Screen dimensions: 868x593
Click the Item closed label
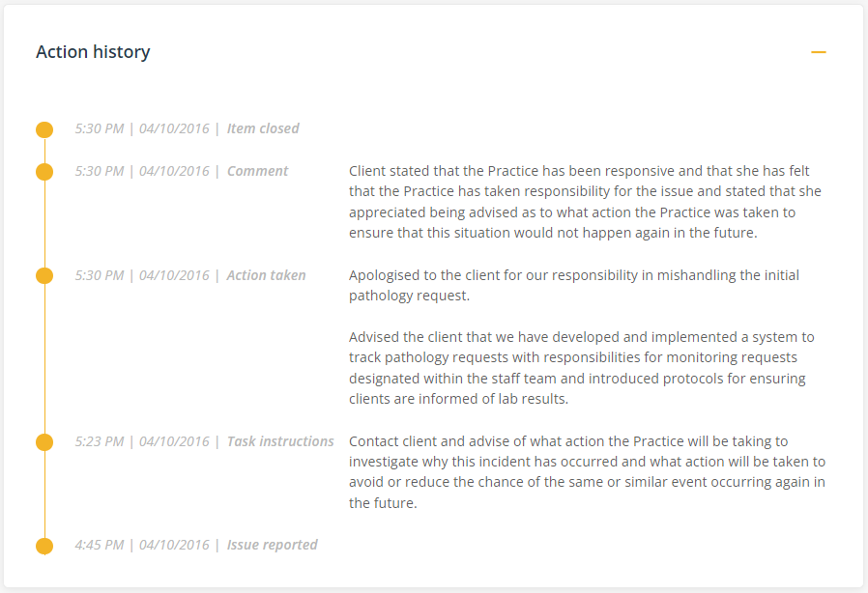tap(263, 128)
